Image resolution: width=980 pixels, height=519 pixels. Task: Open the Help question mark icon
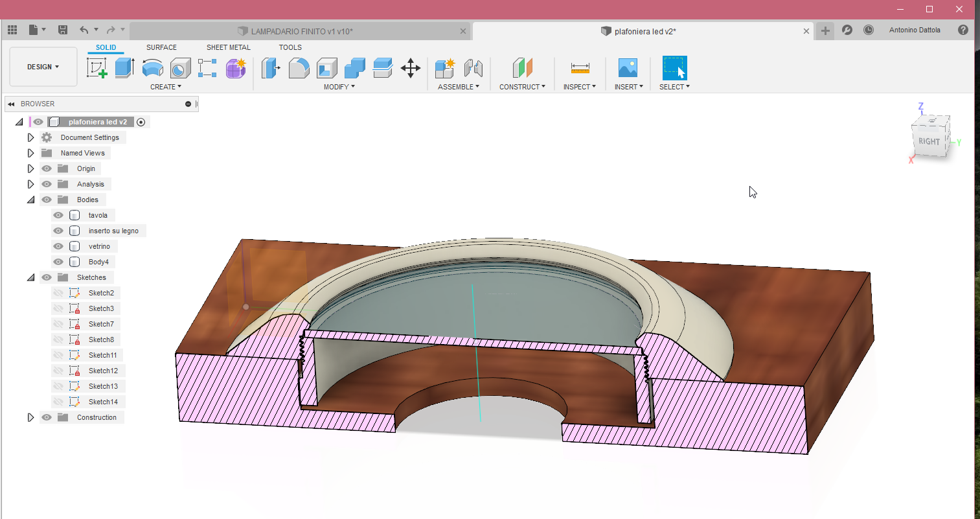963,30
